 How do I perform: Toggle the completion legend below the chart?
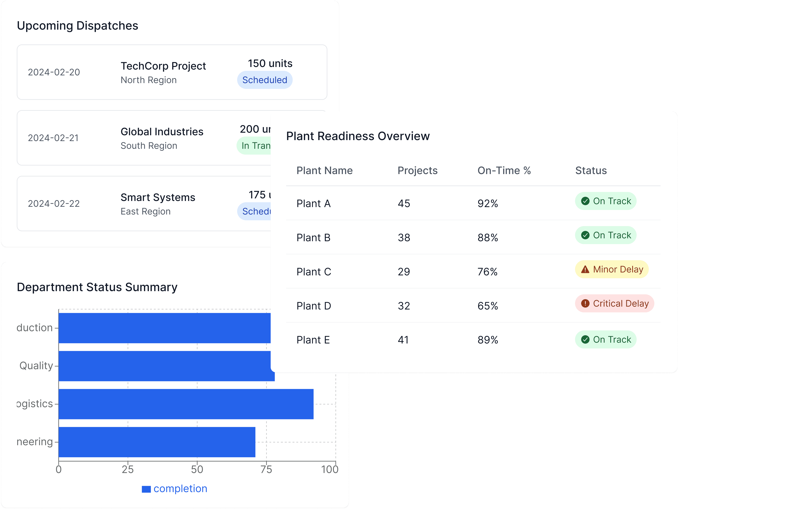[x=174, y=488]
